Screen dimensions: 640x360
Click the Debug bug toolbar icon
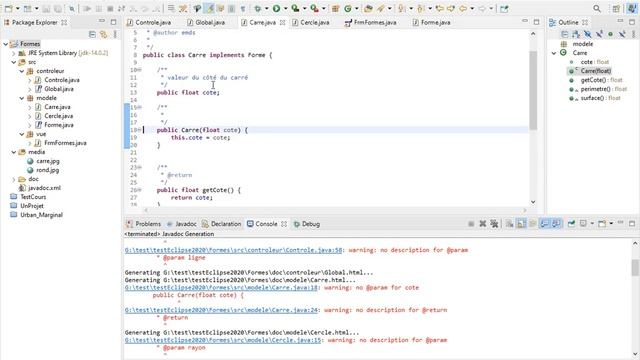pyautogui.click(x=258, y=9)
